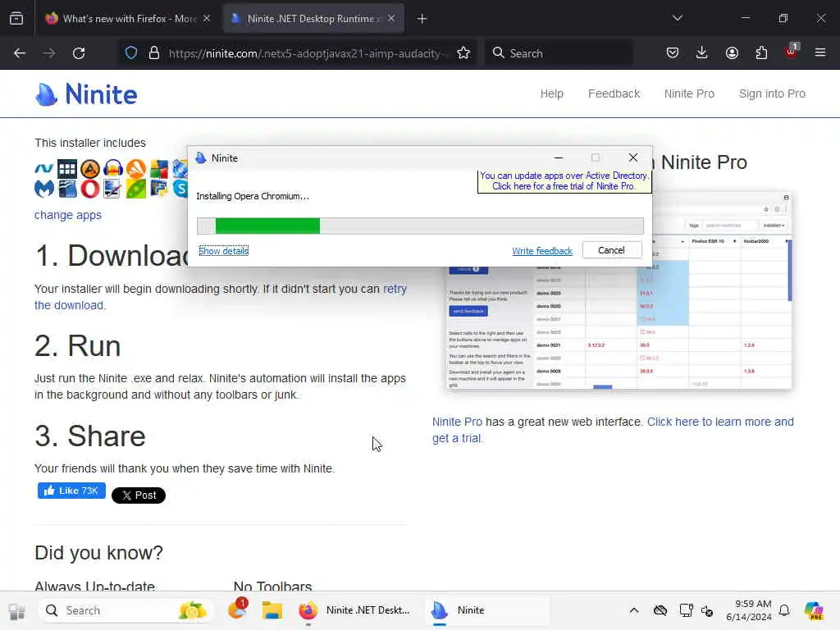Viewport: 840px width, 630px height.
Task: Click the Avast orange icon
Action: click(136, 169)
